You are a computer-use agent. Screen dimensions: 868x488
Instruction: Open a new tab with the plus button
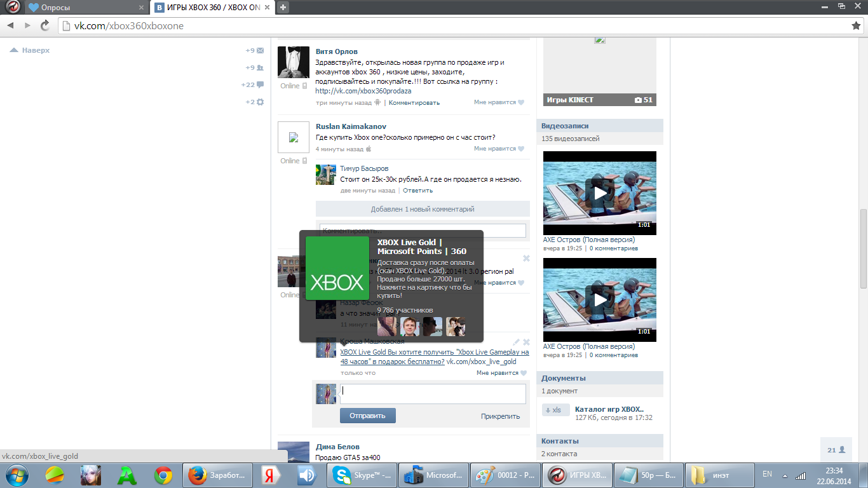tap(283, 7)
